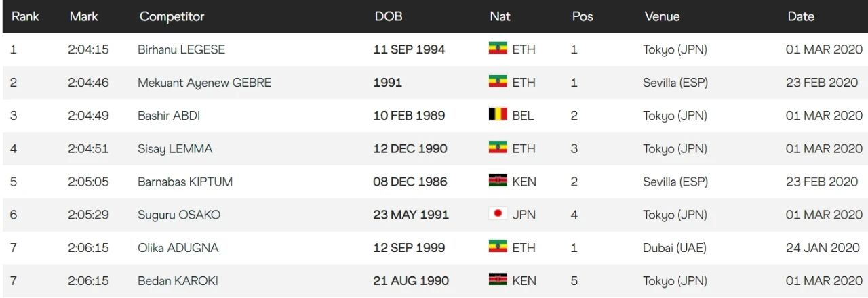Click the Ethiopian flag in Sisay Lemma's row
The height and width of the screenshot is (298, 868).
(498, 148)
